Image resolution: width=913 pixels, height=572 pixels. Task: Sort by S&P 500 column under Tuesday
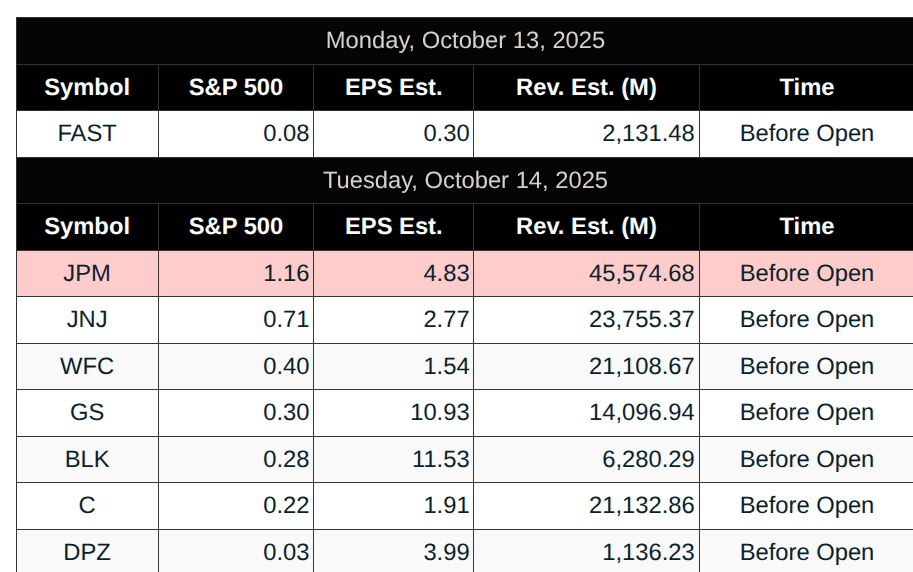click(x=236, y=226)
